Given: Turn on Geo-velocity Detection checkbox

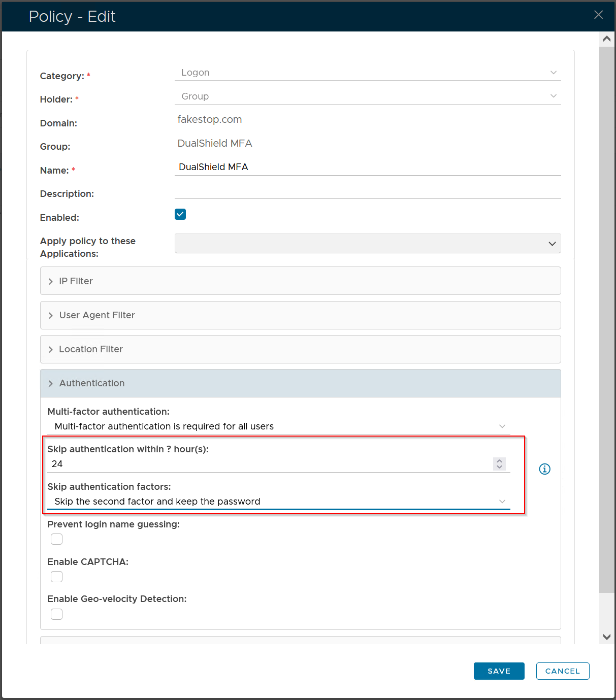Looking at the screenshot, I should pos(57,614).
